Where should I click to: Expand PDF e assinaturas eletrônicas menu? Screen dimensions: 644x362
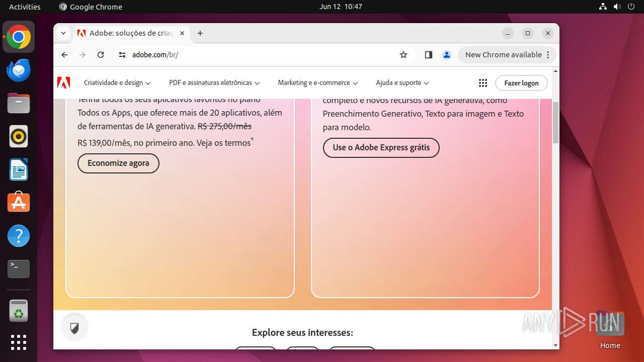pyautogui.click(x=214, y=83)
